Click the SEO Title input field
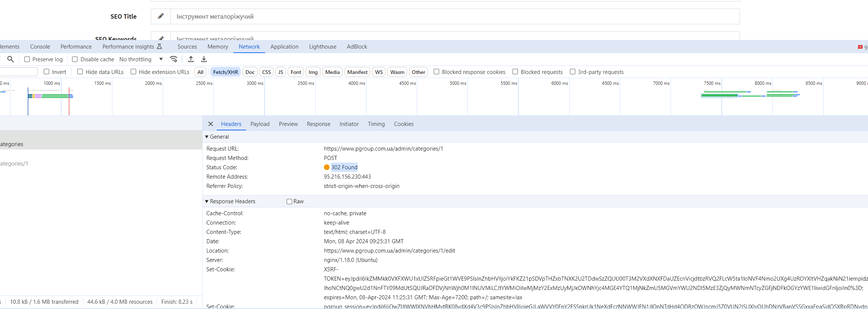 pyautogui.click(x=455, y=16)
